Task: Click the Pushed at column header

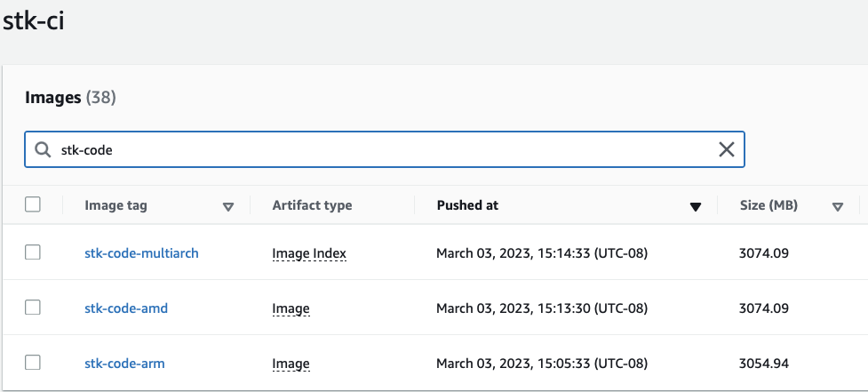Action: (x=468, y=205)
